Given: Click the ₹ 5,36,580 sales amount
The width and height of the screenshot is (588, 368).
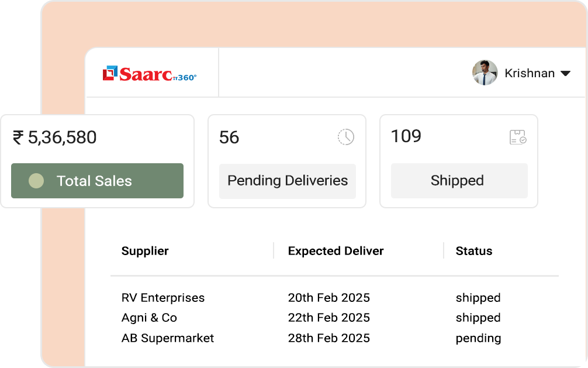Looking at the screenshot, I should [x=55, y=137].
